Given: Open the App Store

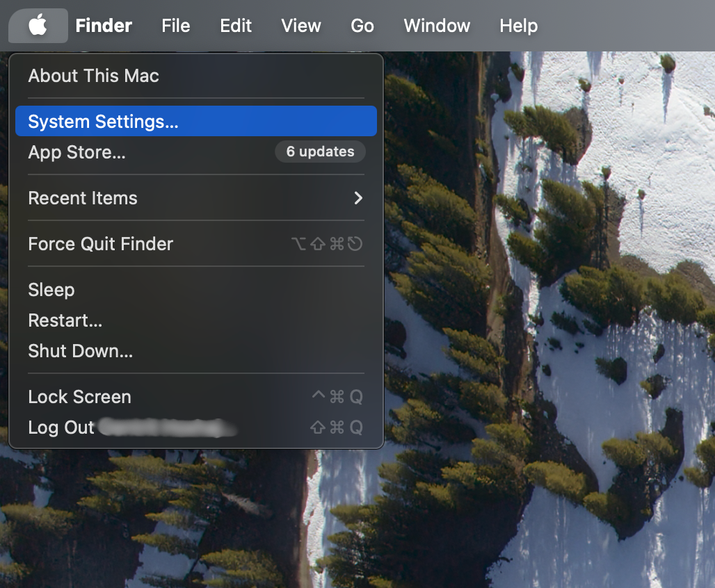Looking at the screenshot, I should pos(77,152).
